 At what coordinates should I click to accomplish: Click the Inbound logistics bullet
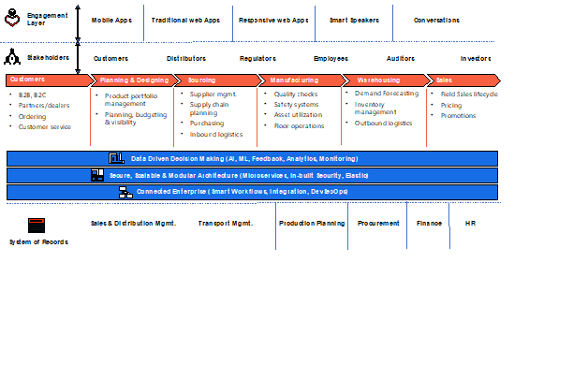[x=216, y=134]
